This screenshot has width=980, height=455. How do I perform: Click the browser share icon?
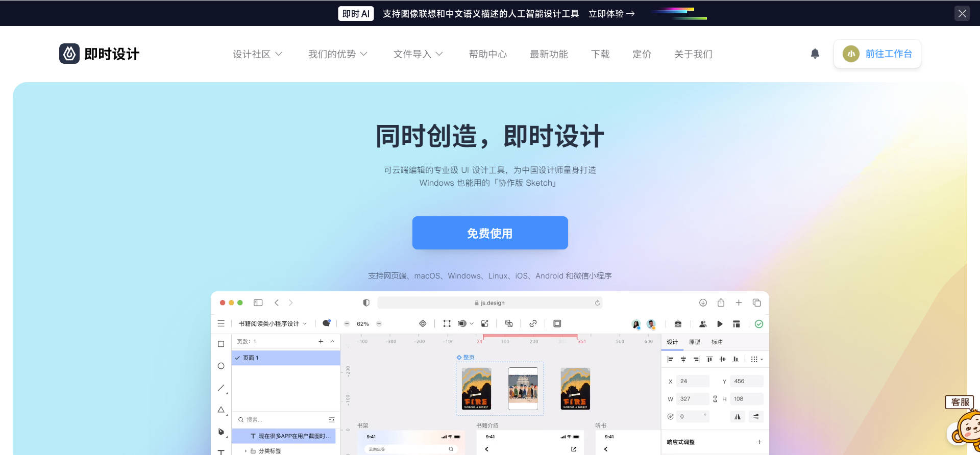point(721,302)
